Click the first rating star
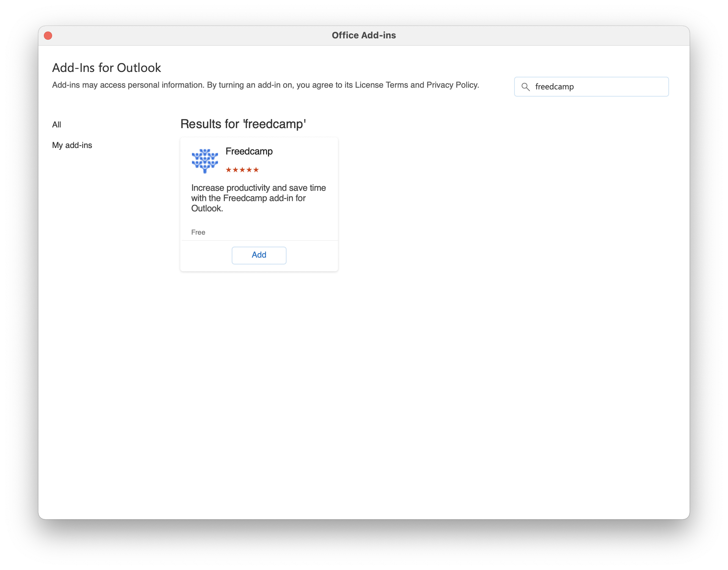Screen dimensions: 728x570 click(229, 170)
